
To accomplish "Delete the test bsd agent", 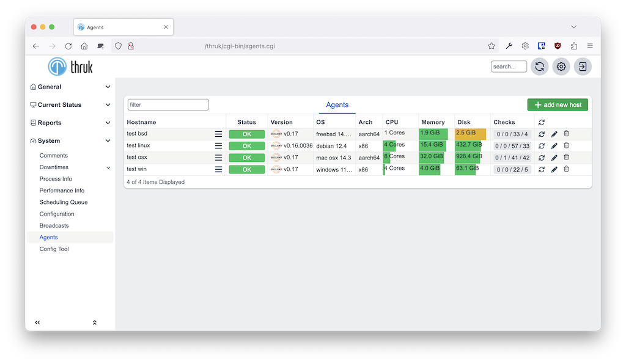I will (566, 134).
